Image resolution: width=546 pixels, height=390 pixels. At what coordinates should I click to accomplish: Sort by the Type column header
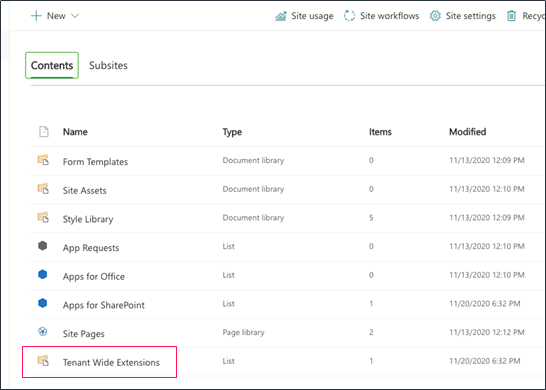[x=232, y=132]
